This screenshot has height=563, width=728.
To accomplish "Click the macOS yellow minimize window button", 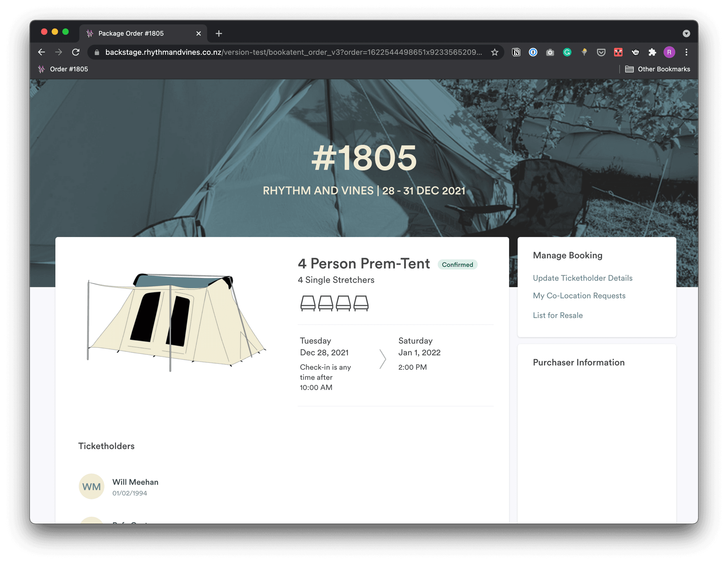I will click(x=55, y=32).
